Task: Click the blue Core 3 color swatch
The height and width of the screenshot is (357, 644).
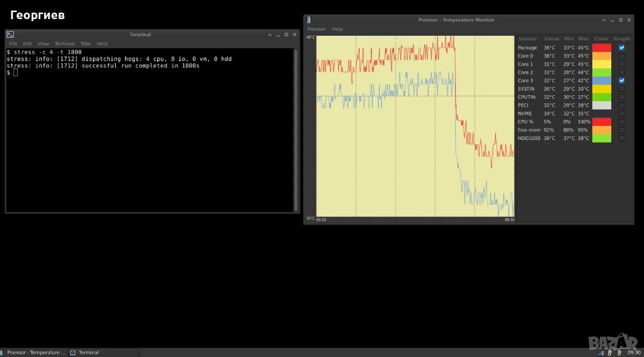Action: (x=602, y=81)
